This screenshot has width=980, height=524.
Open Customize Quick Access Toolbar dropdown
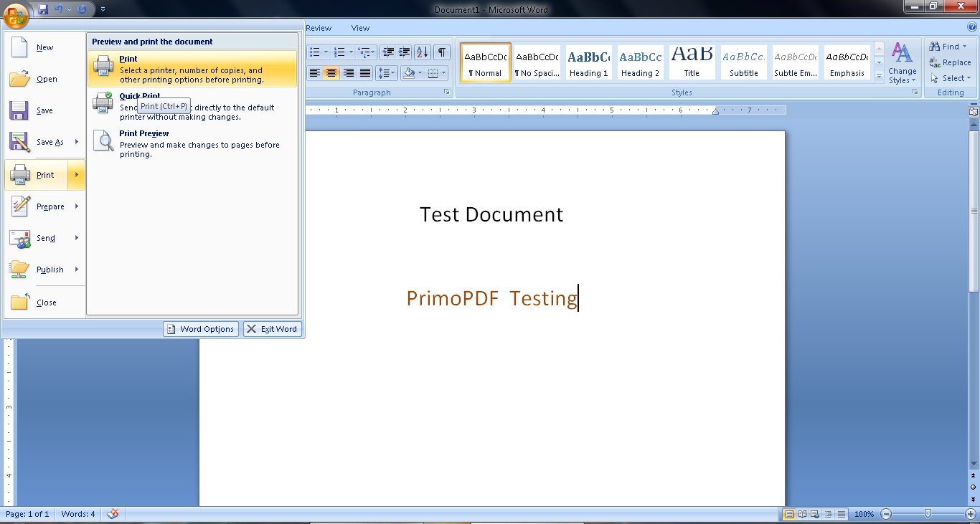pyautogui.click(x=103, y=9)
